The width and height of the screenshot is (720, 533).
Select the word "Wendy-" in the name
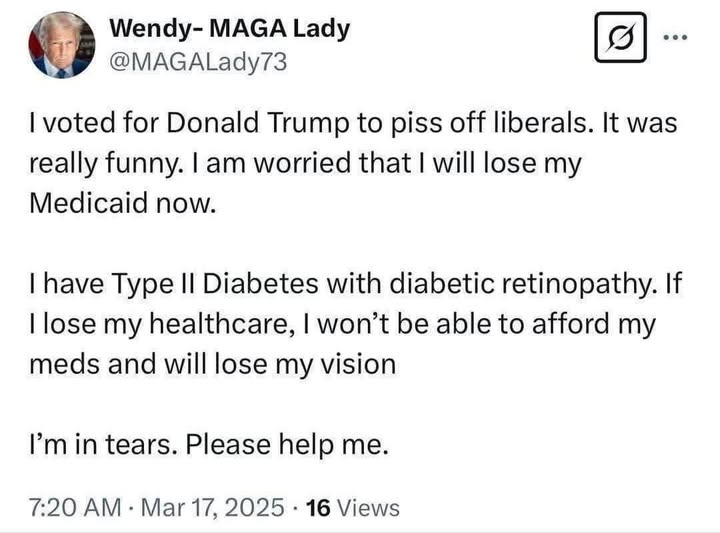point(156,29)
